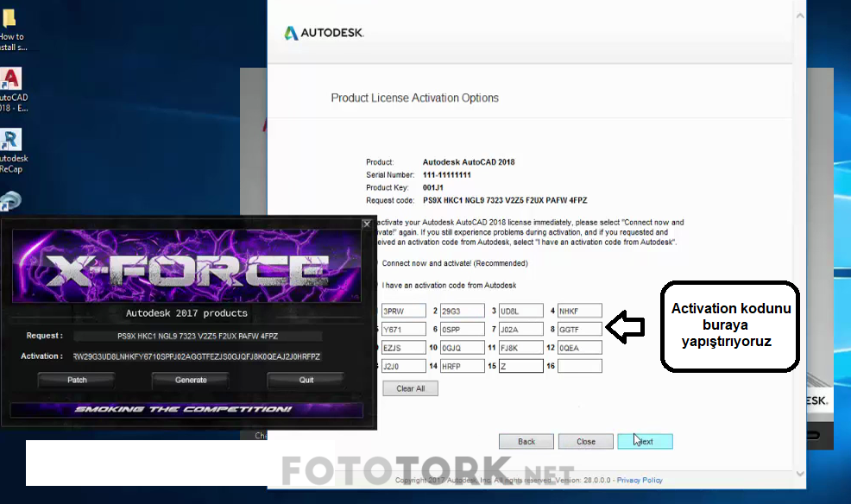Click activation field 4 containing NHKF
This screenshot has height=504, width=851.
pyautogui.click(x=580, y=311)
